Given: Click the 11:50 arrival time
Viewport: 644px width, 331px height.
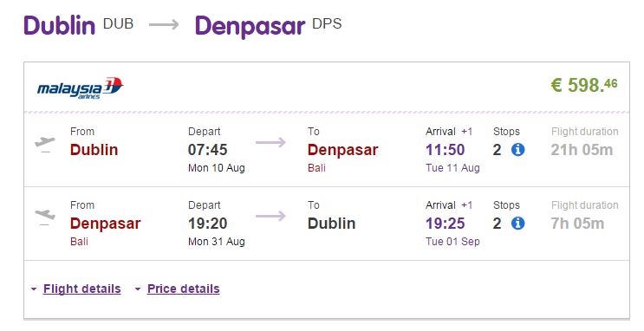Looking at the screenshot, I should coord(446,150).
